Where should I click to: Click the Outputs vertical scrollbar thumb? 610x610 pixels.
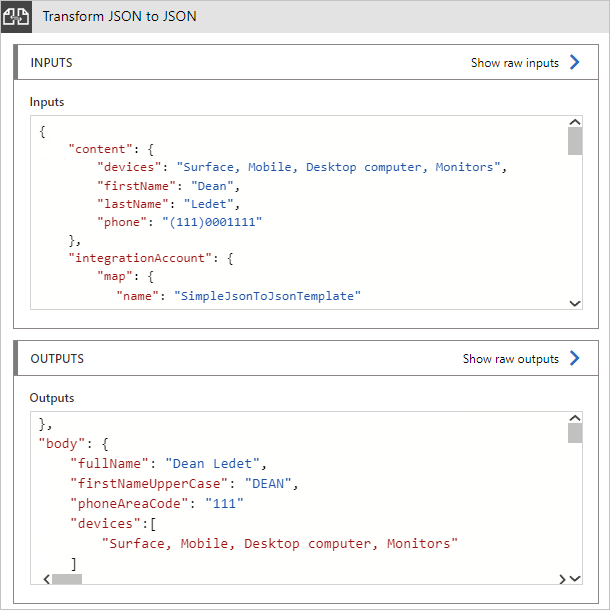pos(575,433)
